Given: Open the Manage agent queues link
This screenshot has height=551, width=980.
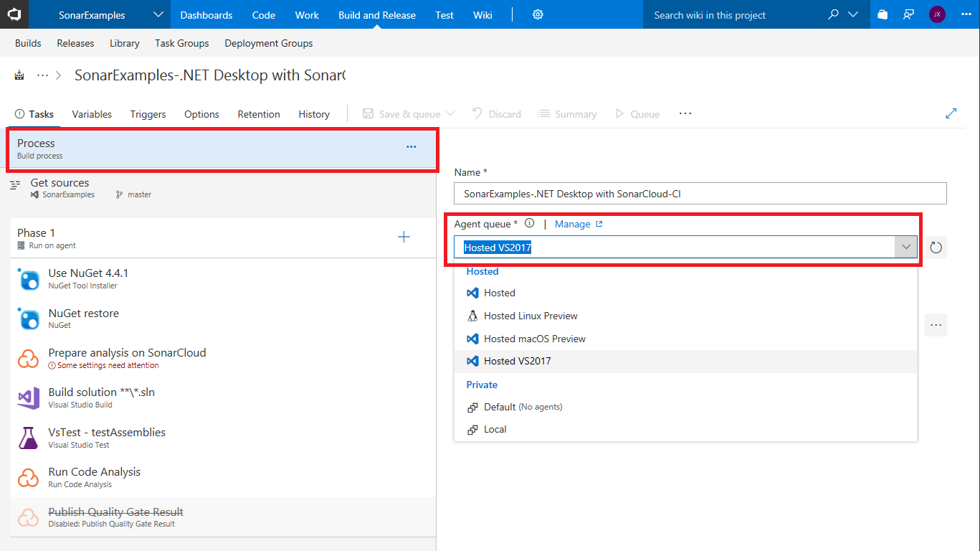Looking at the screenshot, I should (579, 224).
